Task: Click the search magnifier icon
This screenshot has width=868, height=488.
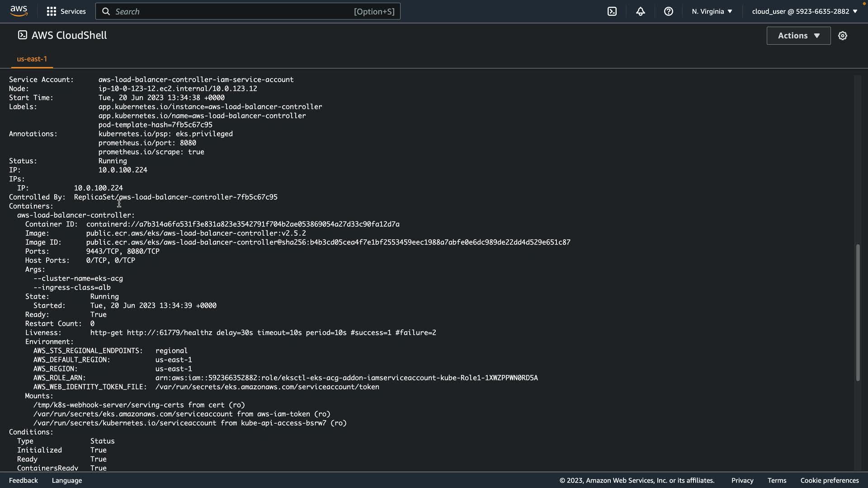Action: (106, 11)
